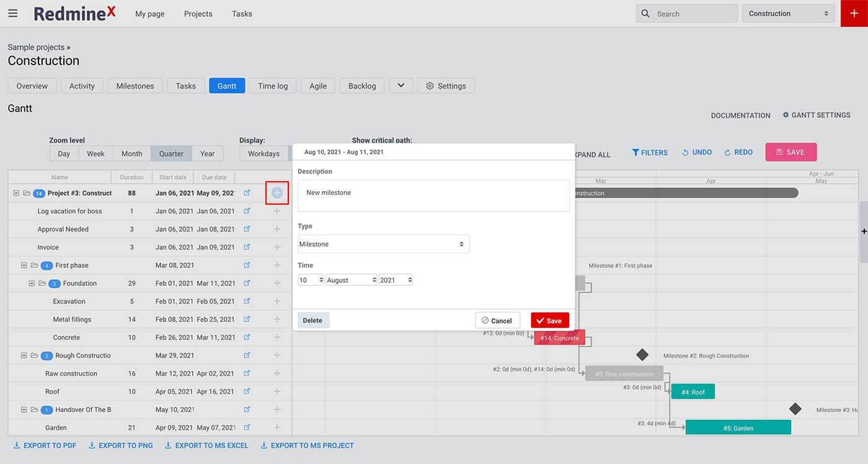Viewport: 868px width, 464px height.
Task: Click the red plus quick-add button
Action: [x=854, y=13]
